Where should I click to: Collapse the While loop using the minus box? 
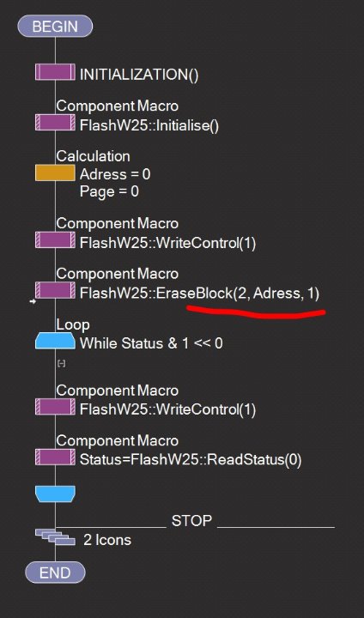tap(62, 364)
